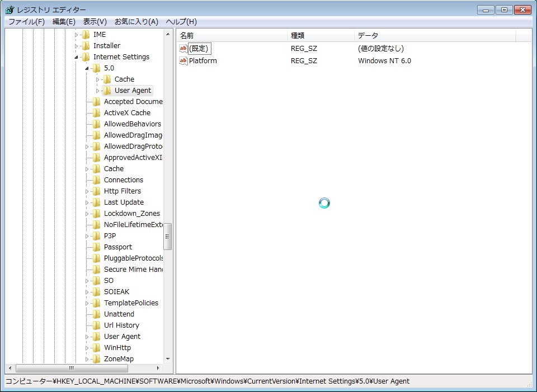537x392 pixels.
Task: Click the Last Update folder icon
Action: 96,202
